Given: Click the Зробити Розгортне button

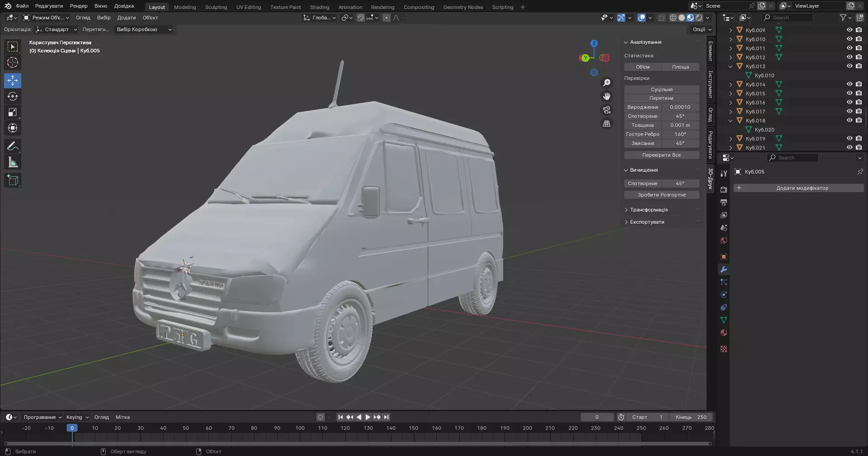Looking at the screenshot, I should click(661, 195).
